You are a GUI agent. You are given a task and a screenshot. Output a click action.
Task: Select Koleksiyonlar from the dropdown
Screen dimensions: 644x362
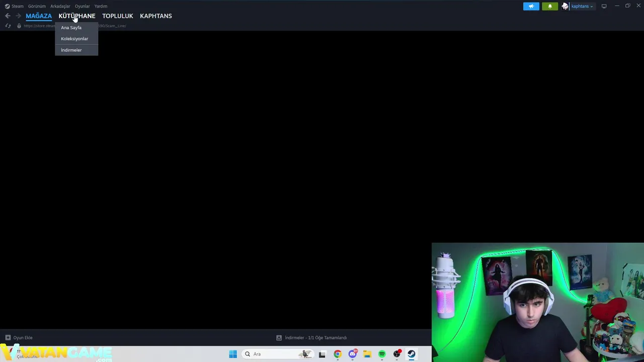(x=76, y=39)
